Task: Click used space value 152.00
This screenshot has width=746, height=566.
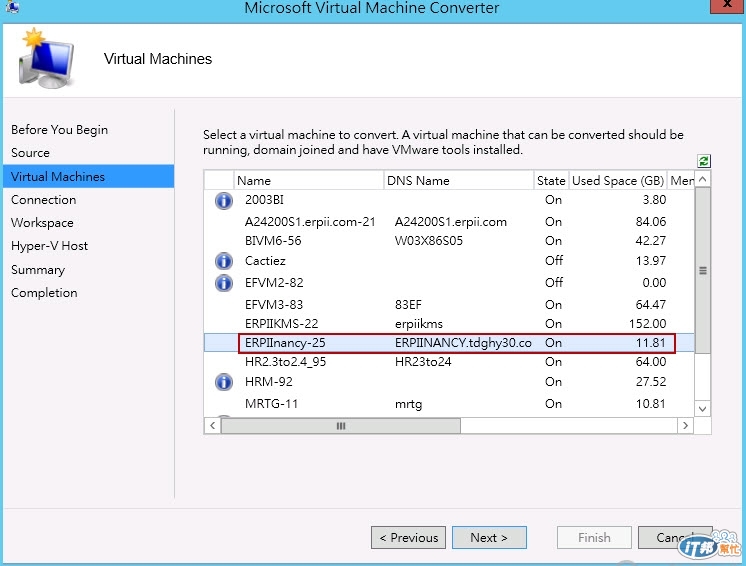Action: pyautogui.click(x=648, y=324)
